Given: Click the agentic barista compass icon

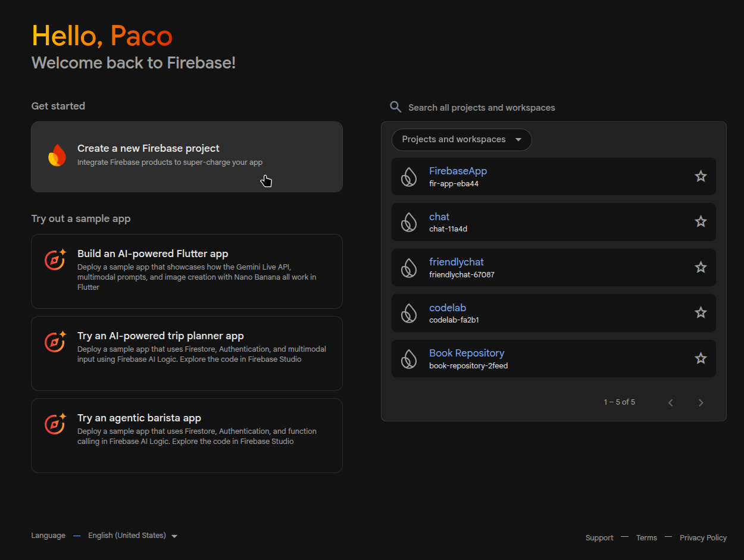Looking at the screenshot, I should pyautogui.click(x=55, y=424).
